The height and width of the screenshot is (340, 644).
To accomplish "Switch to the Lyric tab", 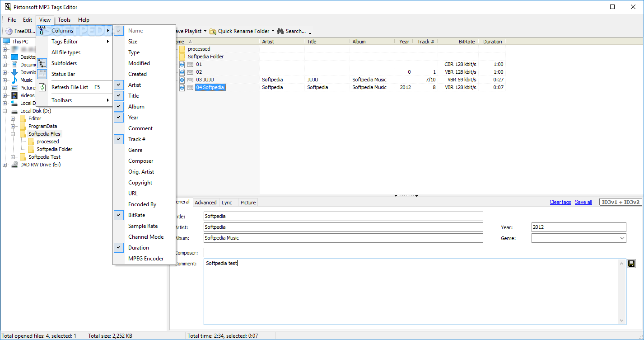I will (227, 203).
